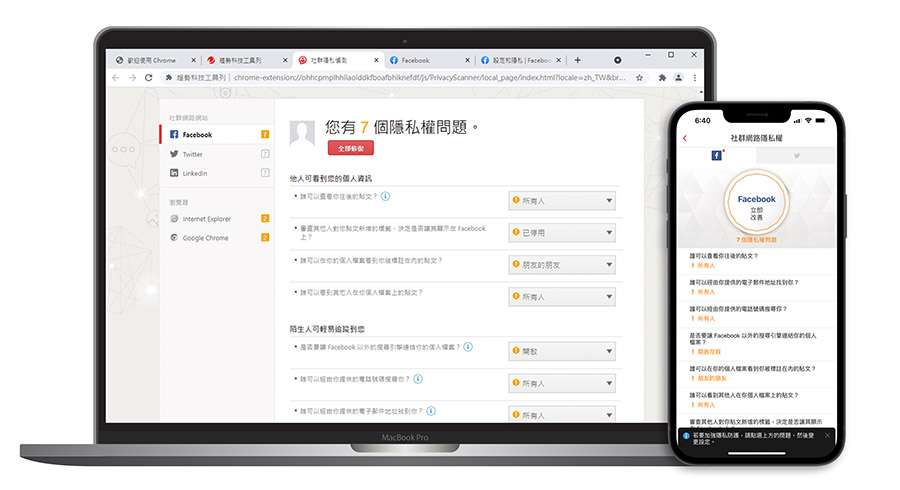Viewport: 900px width, 490px height.
Task: Open the email address lookup dropdown
Action: click(562, 414)
